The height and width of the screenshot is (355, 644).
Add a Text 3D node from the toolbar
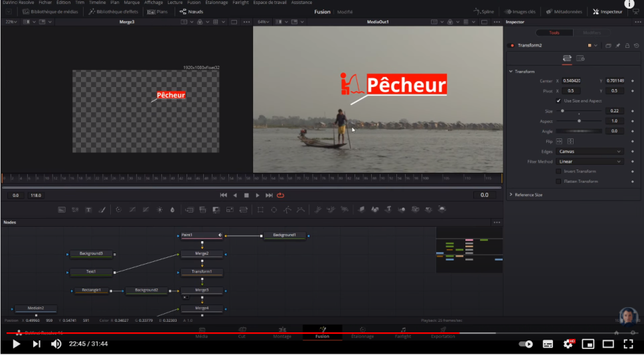click(x=388, y=209)
